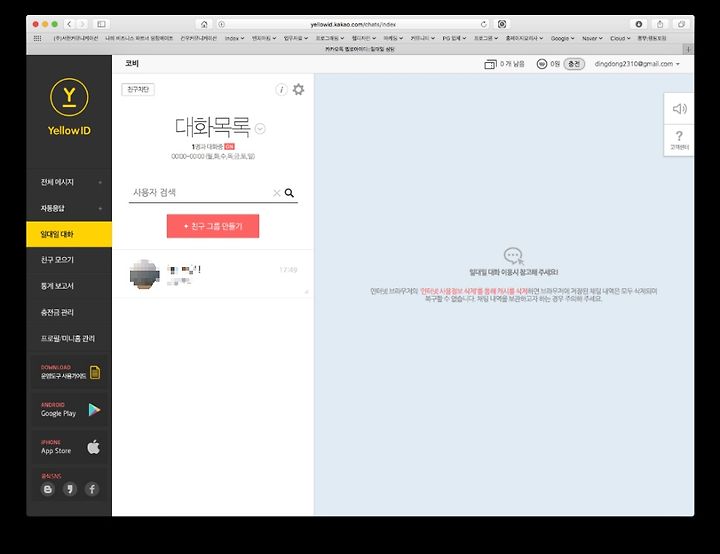
Task: Open the account email dropdown
Action: (x=636, y=64)
